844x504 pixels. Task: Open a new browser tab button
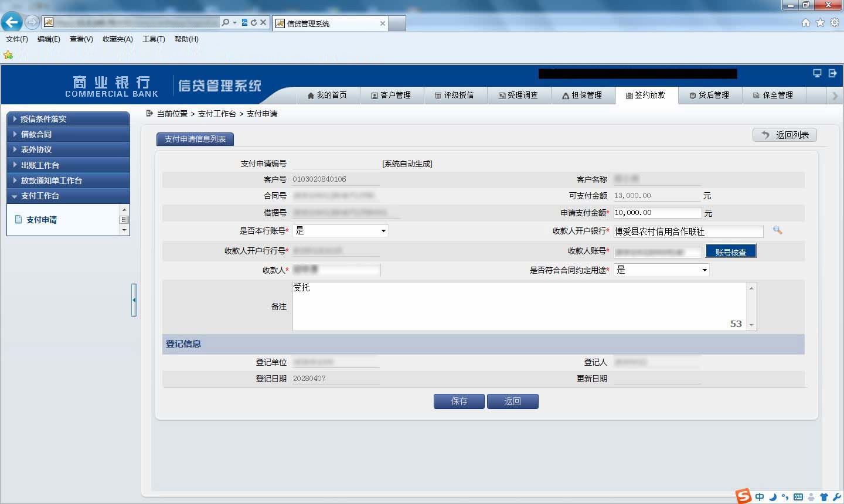tap(397, 23)
